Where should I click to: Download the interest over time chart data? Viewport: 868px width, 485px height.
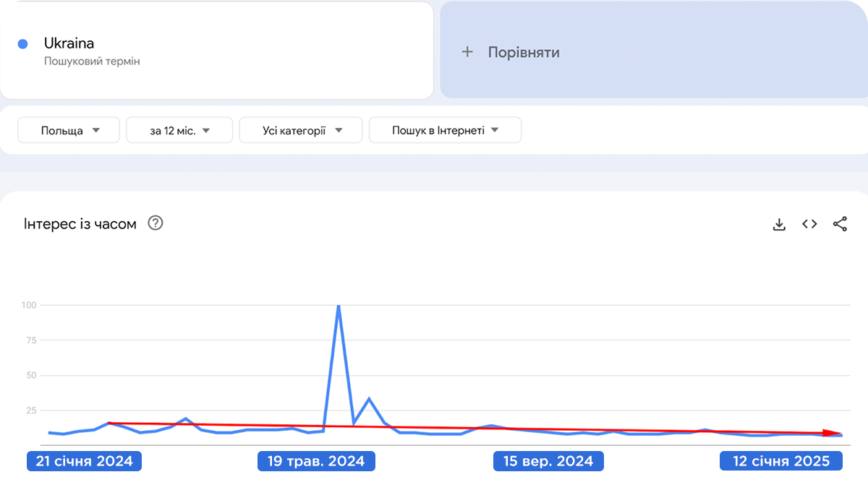click(x=779, y=224)
